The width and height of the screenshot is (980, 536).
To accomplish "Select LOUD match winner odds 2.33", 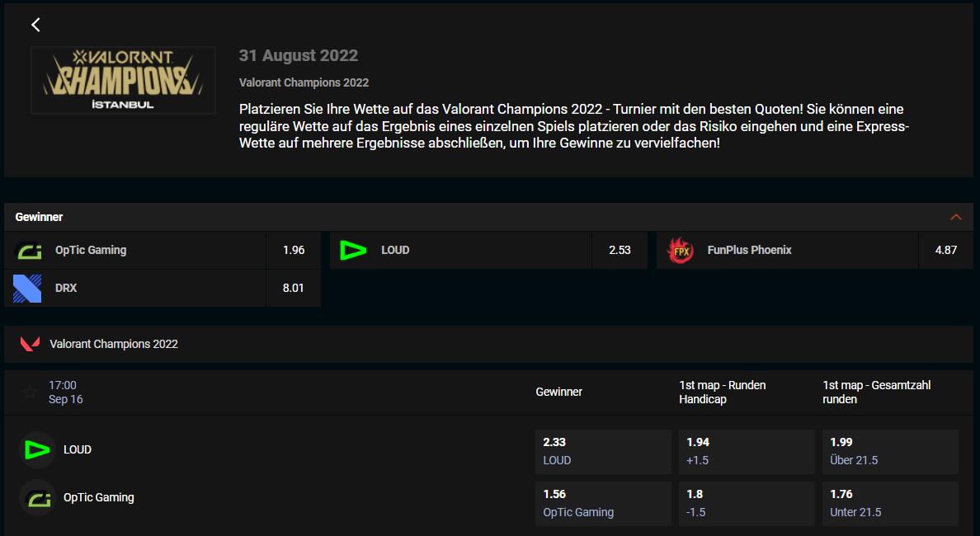I will pyautogui.click(x=603, y=451).
